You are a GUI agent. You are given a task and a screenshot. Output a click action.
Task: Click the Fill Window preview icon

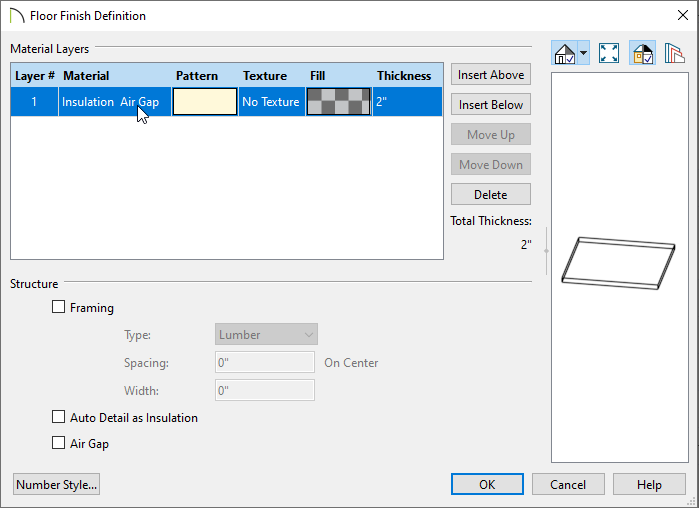609,53
